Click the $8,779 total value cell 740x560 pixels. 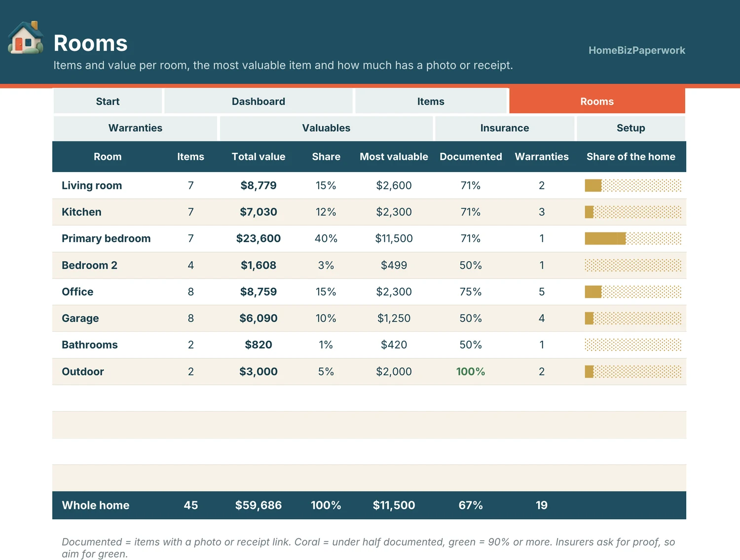[x=259, y=185]
